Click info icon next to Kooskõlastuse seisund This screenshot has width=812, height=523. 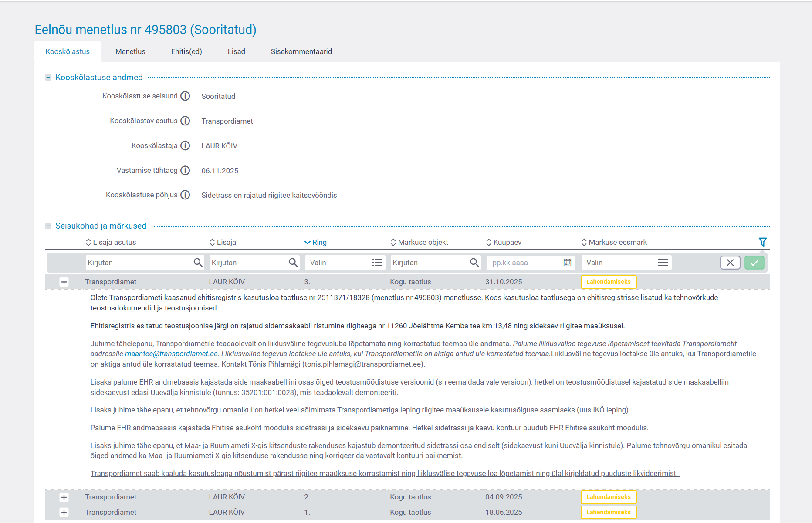tap(185, 96)
